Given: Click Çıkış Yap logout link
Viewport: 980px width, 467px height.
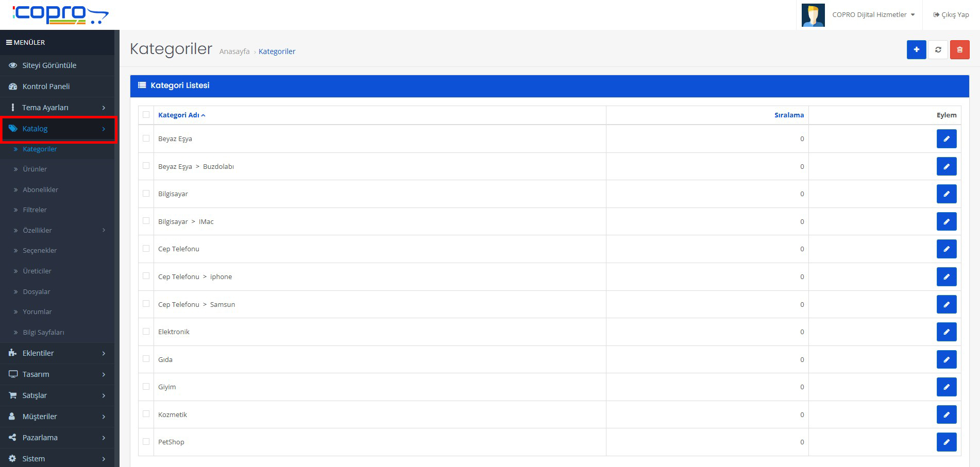Looking at the screenshot, I should (x=951, y=15).
